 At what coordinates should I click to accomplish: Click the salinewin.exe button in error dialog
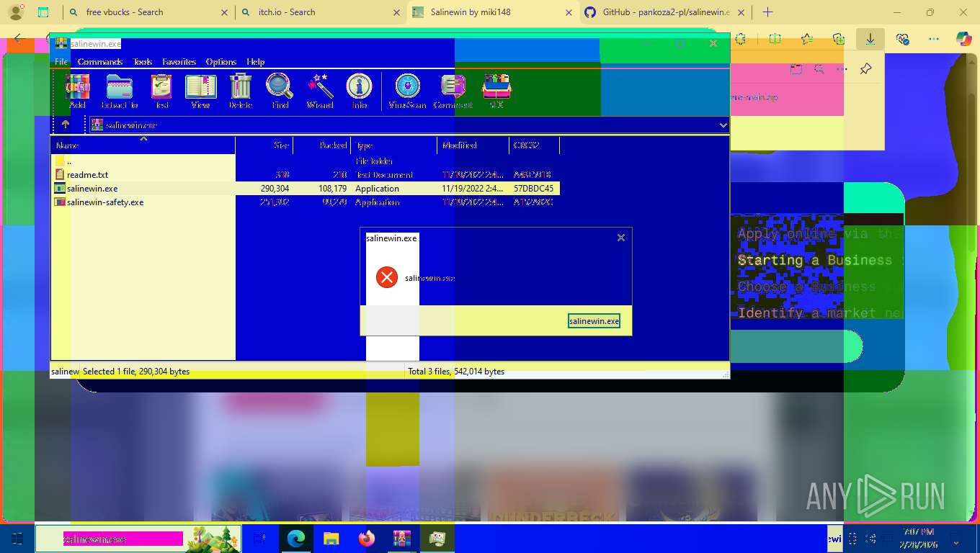(594, 321)
